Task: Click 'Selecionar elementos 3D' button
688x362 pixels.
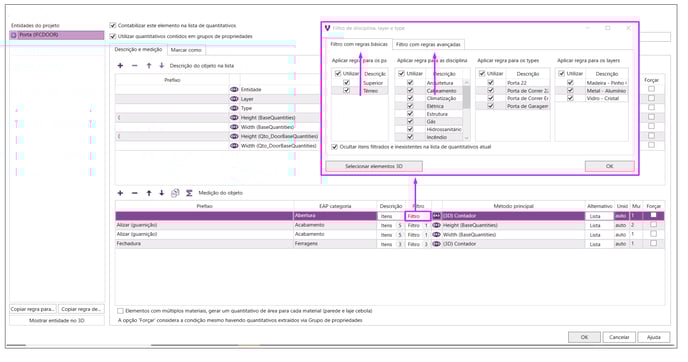Action: [x=374, y=166]
